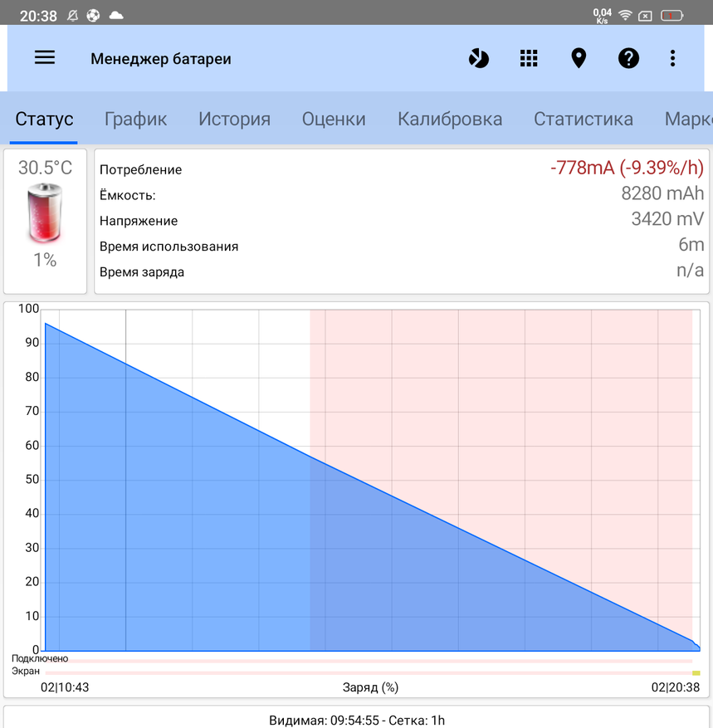
Task: Tap the red battery level image
Action: 45,213
